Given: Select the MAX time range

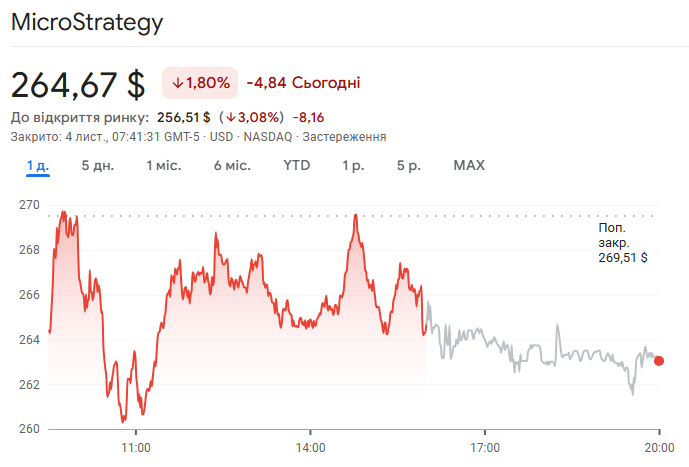Looking at the screenshot, I should point(469,165).
